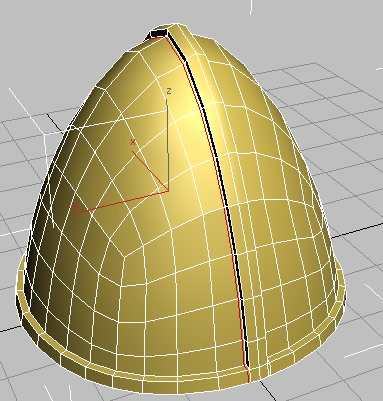The height and width of the screenshot is (401, 383).
Task: Click the red Y axis label
Action: (75, 207)
